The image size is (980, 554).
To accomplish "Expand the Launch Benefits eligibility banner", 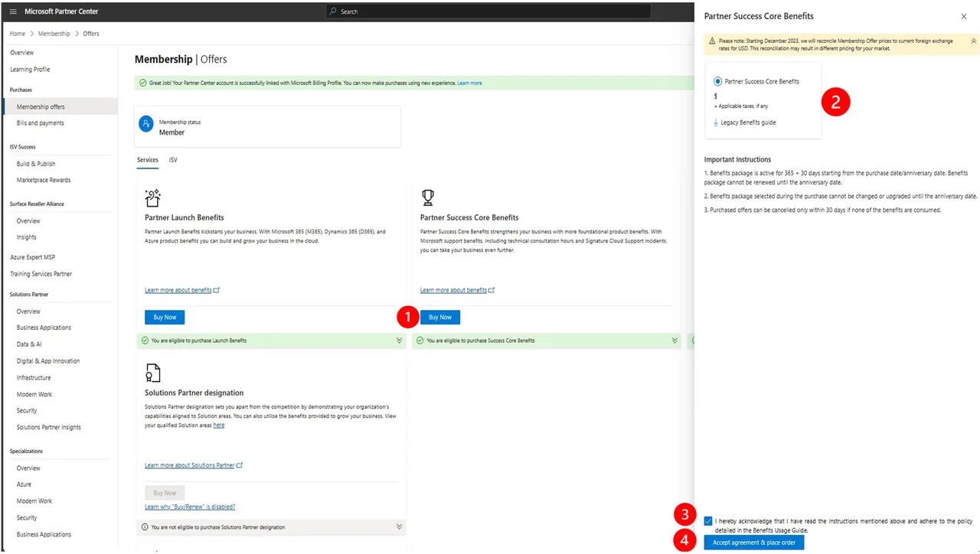I will pos(399,340).
